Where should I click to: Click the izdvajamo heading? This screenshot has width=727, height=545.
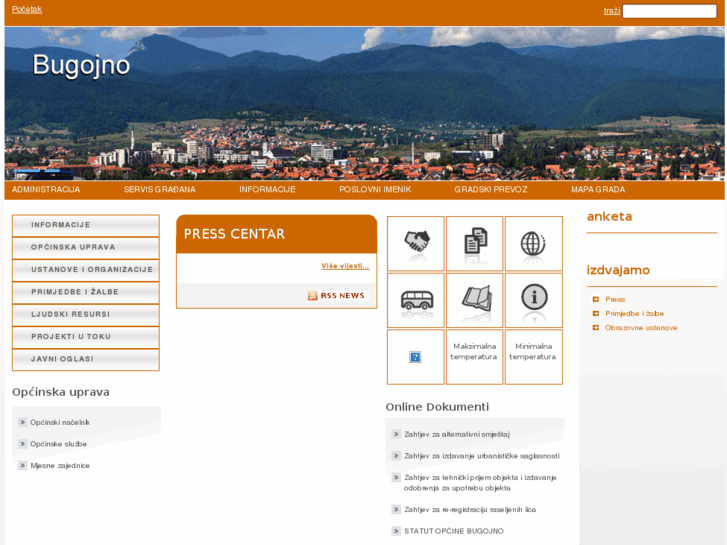[618, 270]
